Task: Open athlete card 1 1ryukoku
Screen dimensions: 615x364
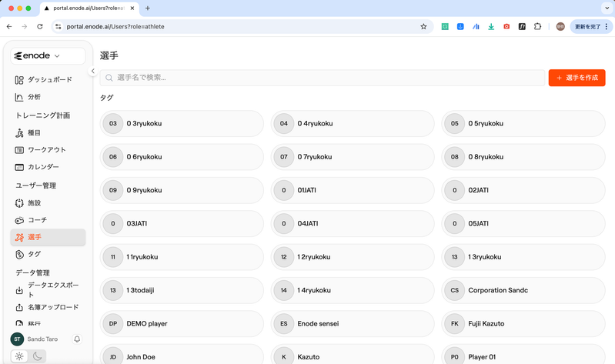Action: 182,257
